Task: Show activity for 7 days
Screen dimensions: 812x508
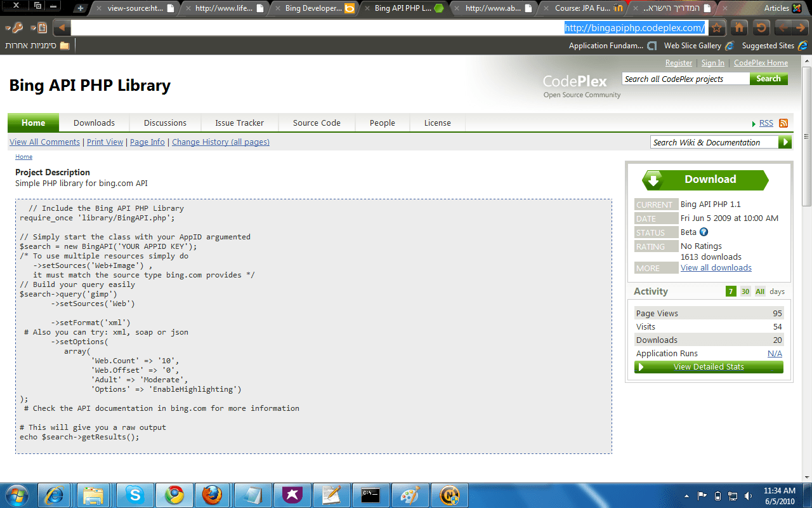Action: point(731,291)
